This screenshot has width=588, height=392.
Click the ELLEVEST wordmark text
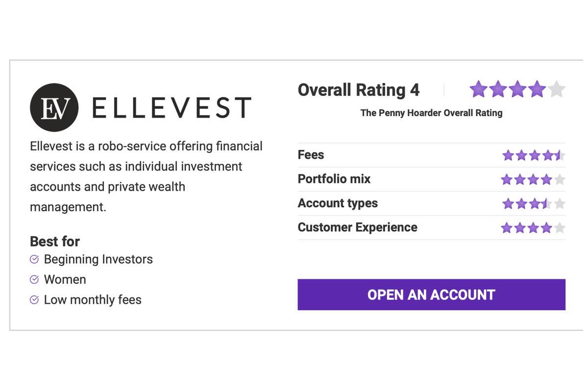click(x=171, y=108)
